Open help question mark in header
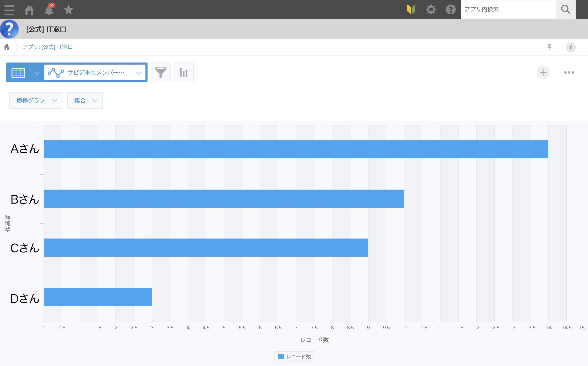Screen dimensions: 588x366 [451, 10]
